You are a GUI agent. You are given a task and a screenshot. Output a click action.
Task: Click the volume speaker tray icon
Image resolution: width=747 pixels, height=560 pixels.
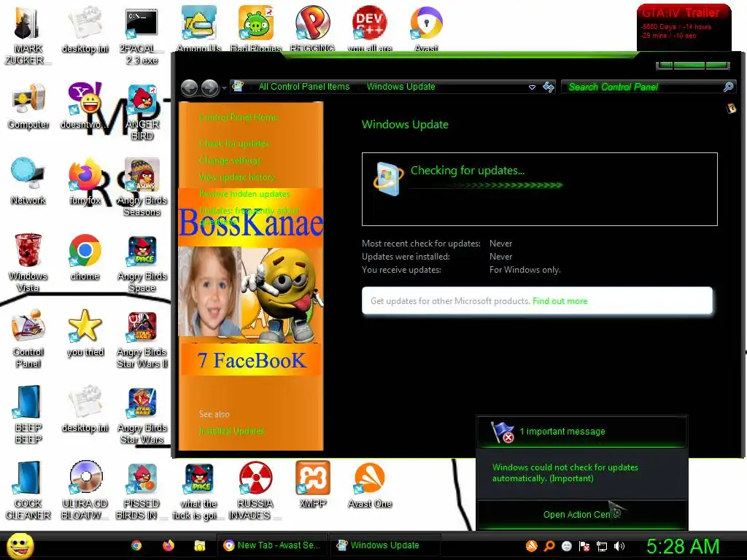619,546
